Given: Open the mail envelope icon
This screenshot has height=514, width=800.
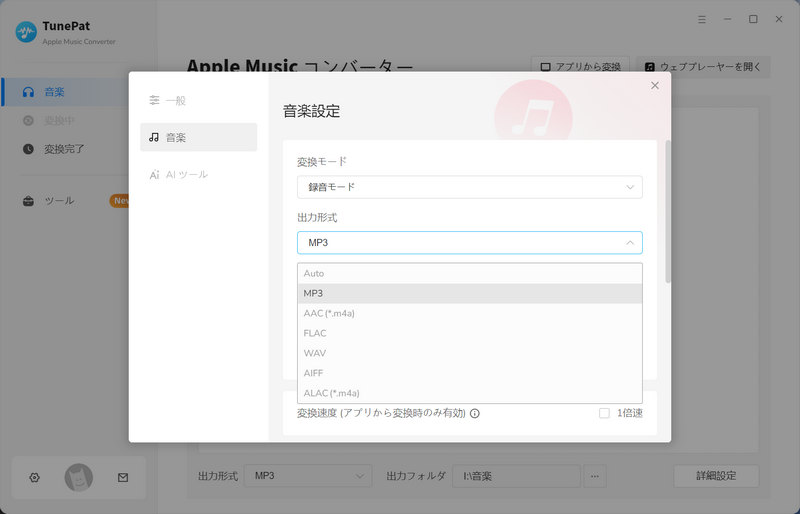Looking at the screenshot, I should pyautogui.click(x=123, y=478).
